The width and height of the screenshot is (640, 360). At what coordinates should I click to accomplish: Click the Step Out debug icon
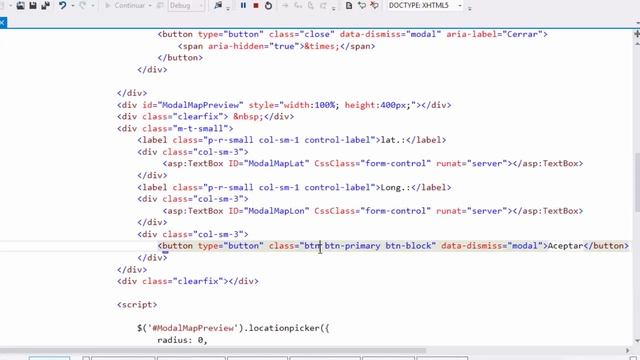pos(323,5)
